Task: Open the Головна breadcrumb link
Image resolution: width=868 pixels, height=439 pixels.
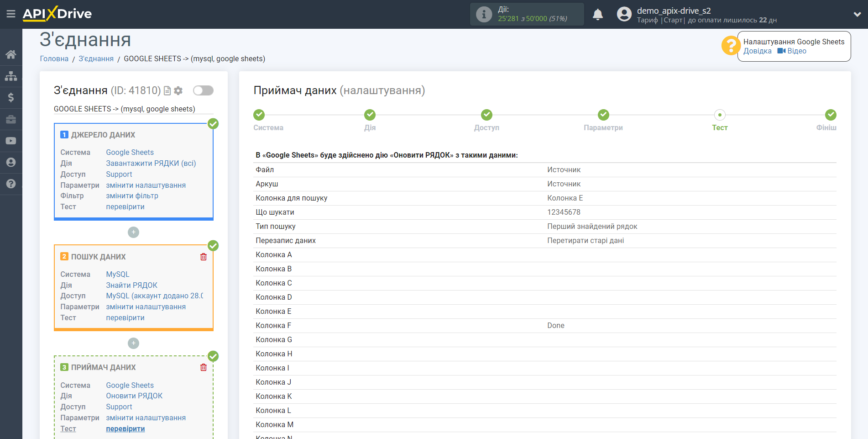Action: [54, 58]
